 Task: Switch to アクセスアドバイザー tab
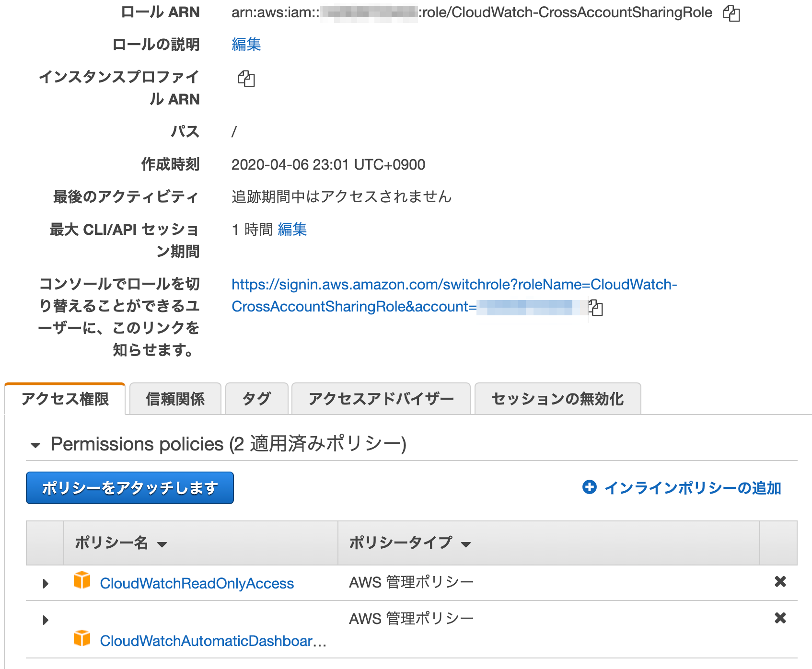381,399
